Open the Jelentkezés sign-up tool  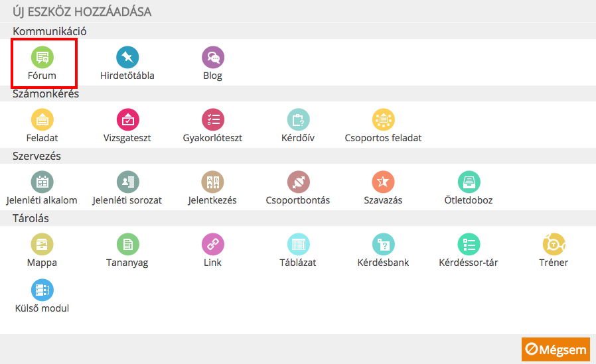tap(212, 182)
